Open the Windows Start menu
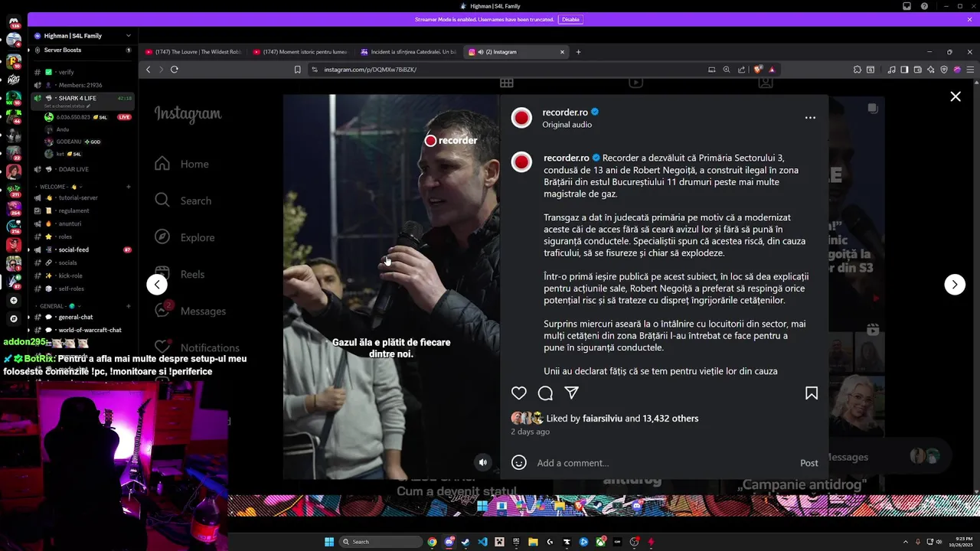980x551 pixels. (x=329, y=542)
